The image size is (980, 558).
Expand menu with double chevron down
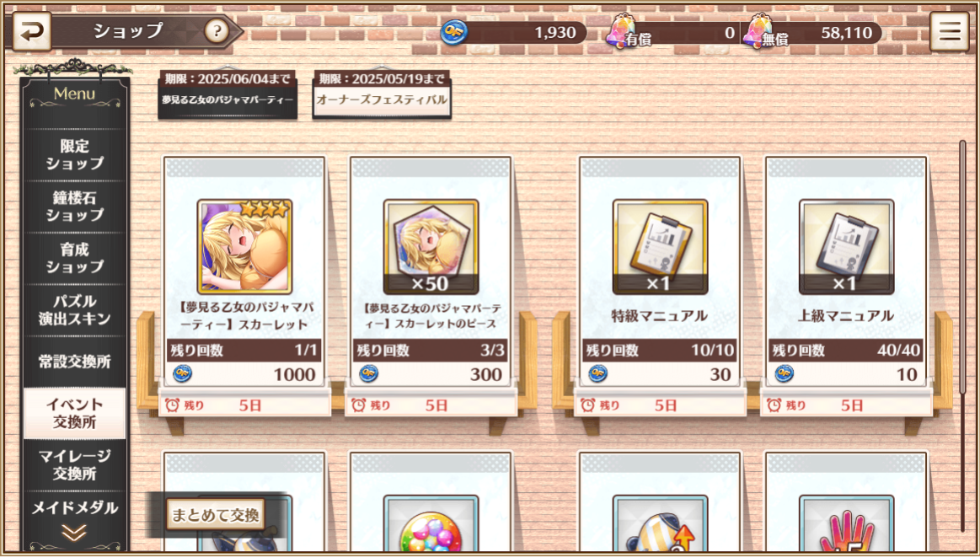click(74, 533)
